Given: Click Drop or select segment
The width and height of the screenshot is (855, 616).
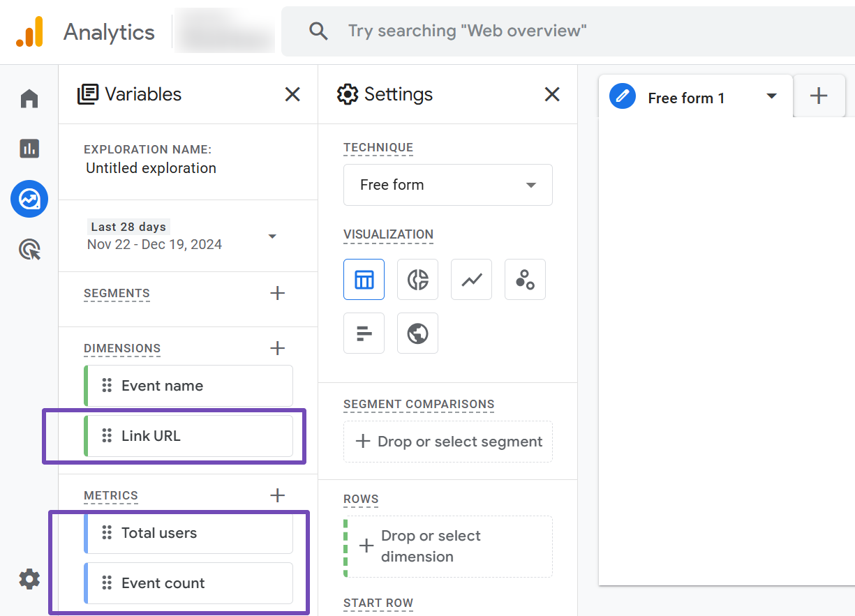Looking at the screenshot, I should pyautogui.click(x=448, y=442).
